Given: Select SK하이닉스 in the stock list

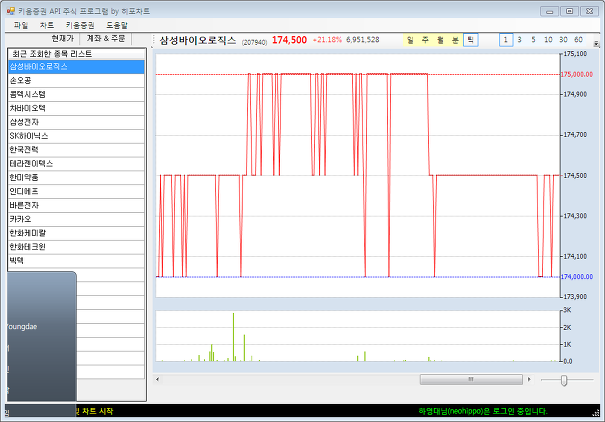Looking at the screenshot, I should click(76, 136).
